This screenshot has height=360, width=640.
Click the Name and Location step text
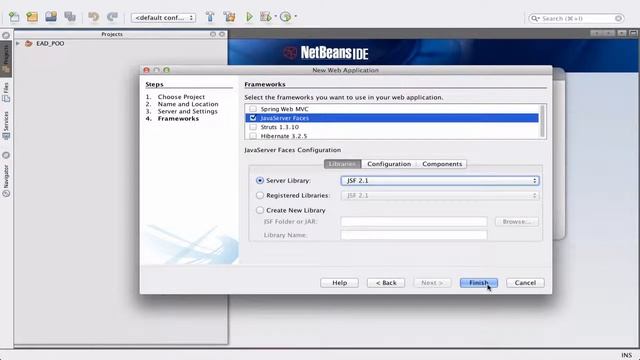click(188, 104)
